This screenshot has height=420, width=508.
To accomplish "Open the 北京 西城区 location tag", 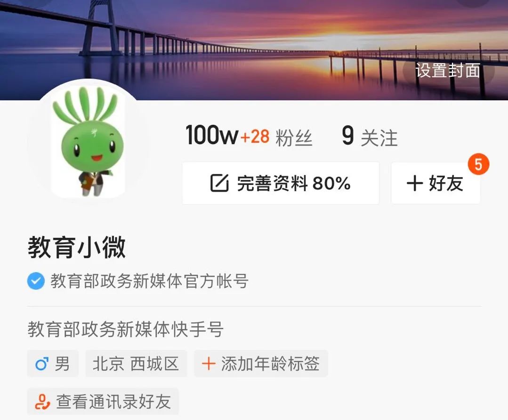I will tap(136, 363).
